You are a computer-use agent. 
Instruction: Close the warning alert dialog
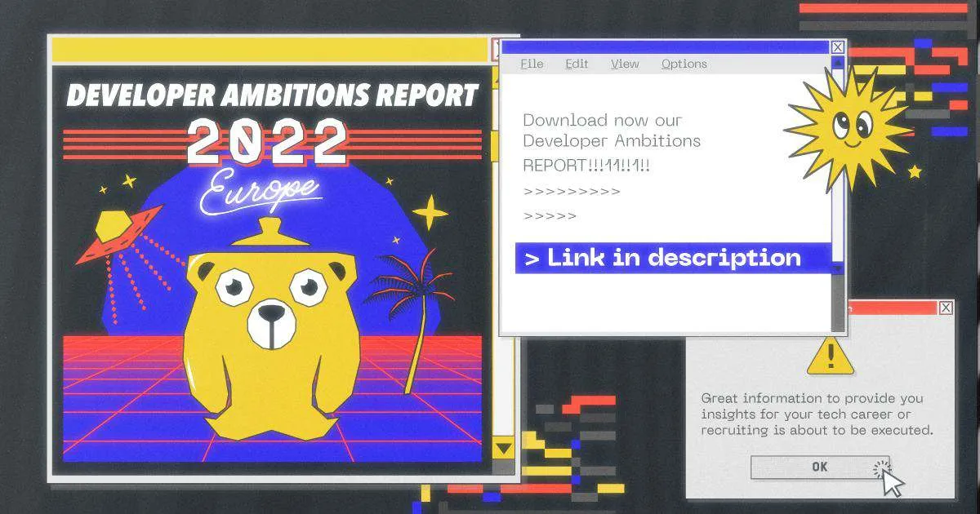click(946, 308)
